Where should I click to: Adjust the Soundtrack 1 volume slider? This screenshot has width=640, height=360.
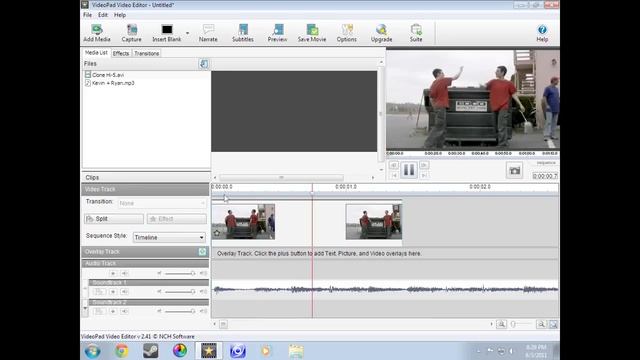[x=180, y=291]
